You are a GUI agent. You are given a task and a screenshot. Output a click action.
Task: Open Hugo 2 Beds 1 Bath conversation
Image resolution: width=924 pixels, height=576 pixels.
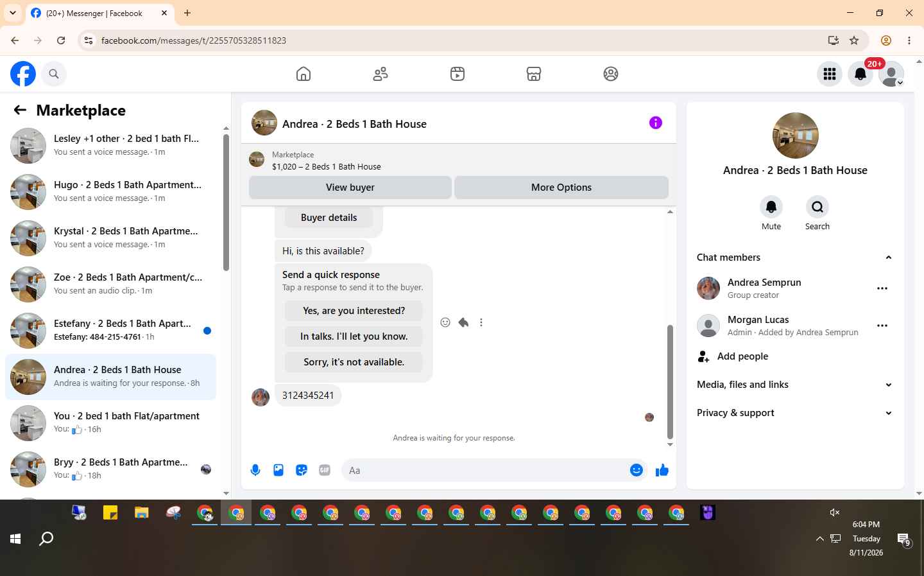110,192
